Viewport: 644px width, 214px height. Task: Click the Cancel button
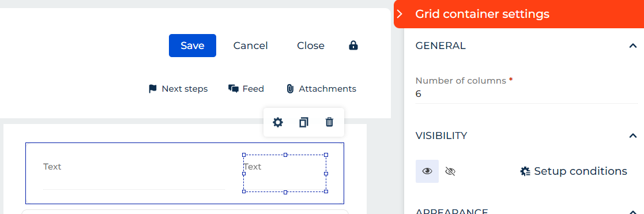[251, 46]
